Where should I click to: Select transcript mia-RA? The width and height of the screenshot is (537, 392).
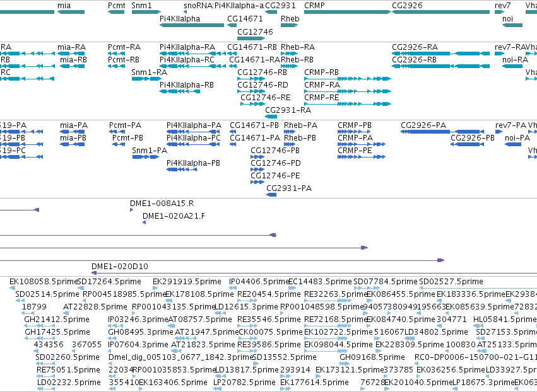coord(71,54)
